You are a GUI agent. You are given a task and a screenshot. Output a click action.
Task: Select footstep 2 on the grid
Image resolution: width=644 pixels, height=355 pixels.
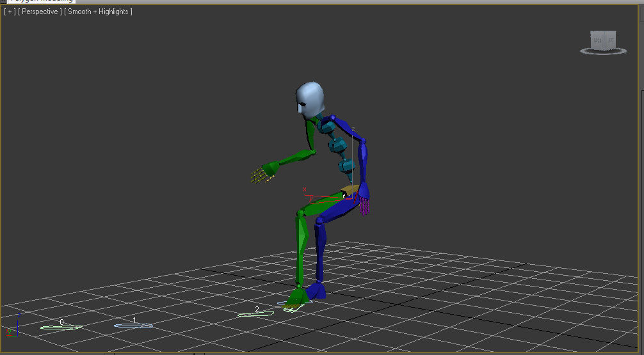(256, 314)
